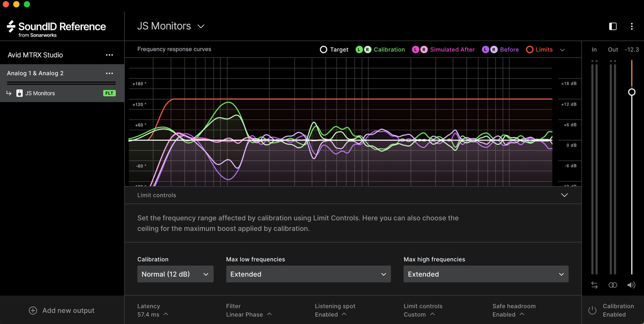Click the Calibration Enabled label
Viewport: 644px width, 324px height.
click(x=618, y=310)
